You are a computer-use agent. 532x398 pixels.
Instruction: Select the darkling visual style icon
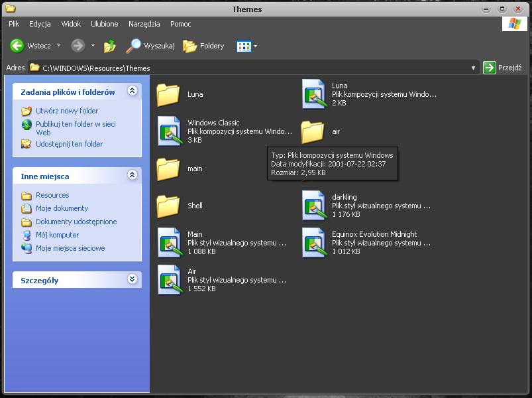[314, 206]
